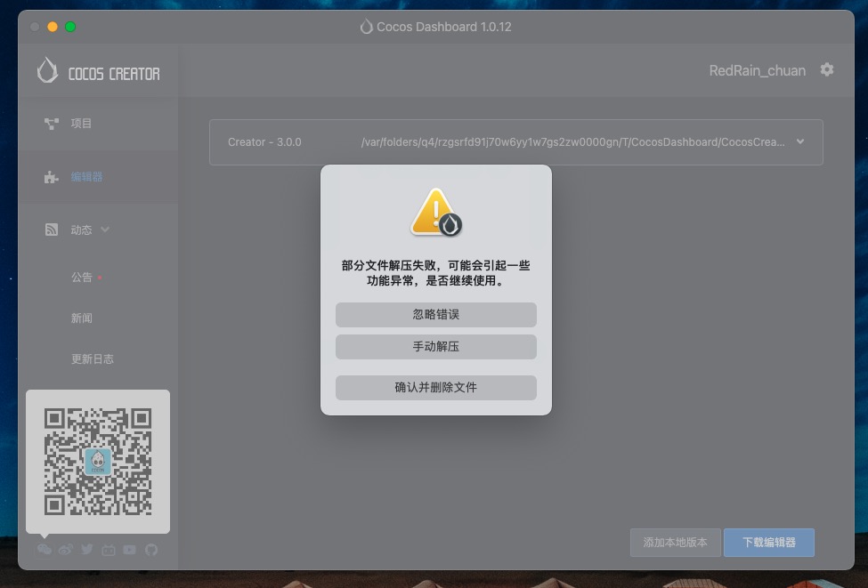This screenshot has height=588, width=868.
Task: Select the 编辑器 sidebar section
Action: [98, 177]
